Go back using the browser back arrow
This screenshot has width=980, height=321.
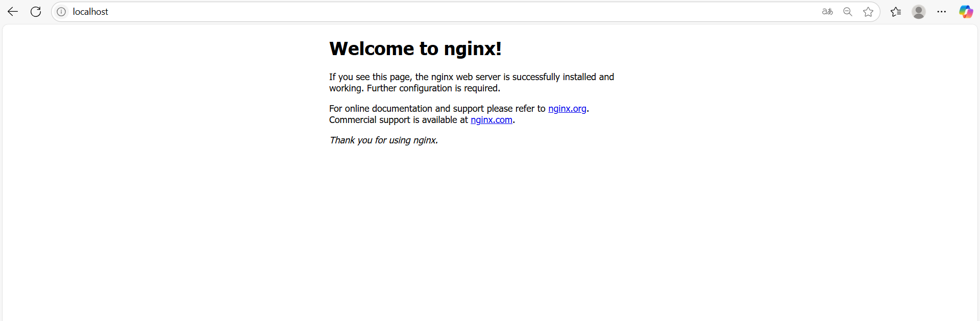coord(13,12)
